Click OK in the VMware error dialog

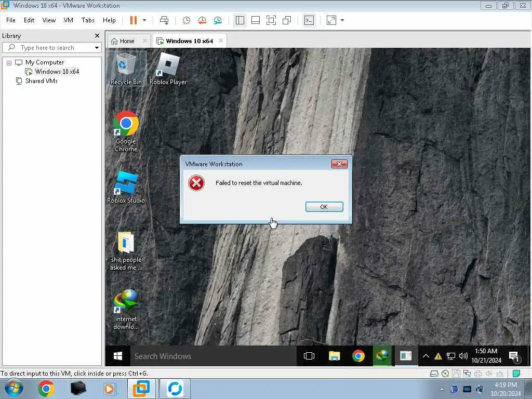pyautogui.click(x=324, y=207)
